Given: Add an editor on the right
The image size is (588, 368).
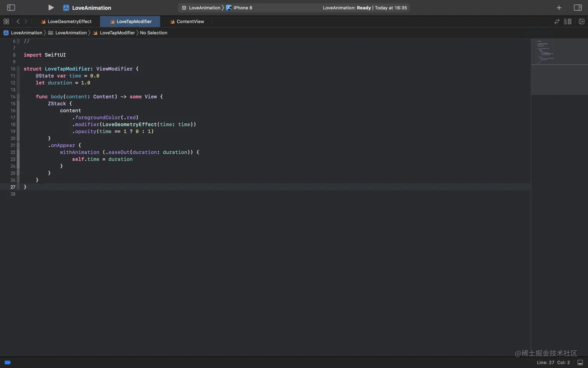Looking at the screenshot, I should point(581,21).
